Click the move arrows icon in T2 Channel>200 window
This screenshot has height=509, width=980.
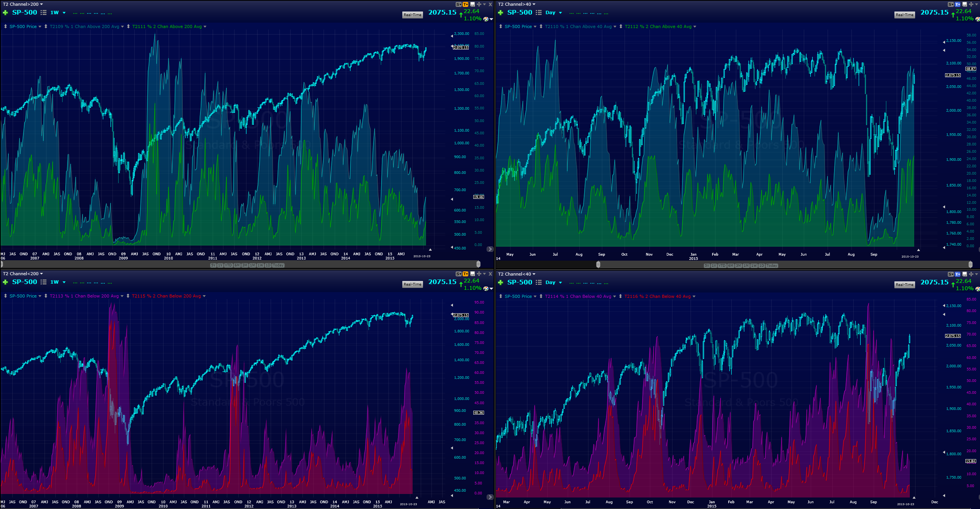point(479,5)
